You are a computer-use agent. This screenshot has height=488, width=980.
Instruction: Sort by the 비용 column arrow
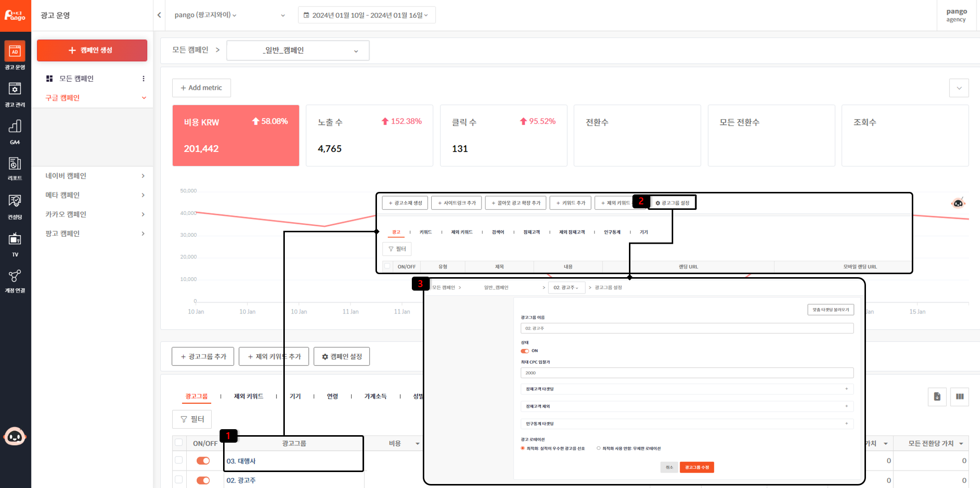click(417, 444)
